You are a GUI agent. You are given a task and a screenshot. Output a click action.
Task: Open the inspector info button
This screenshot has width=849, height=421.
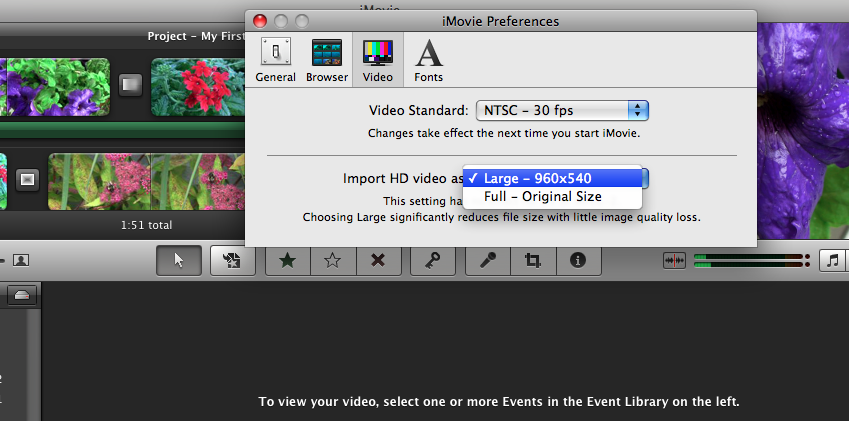(578, 261)
